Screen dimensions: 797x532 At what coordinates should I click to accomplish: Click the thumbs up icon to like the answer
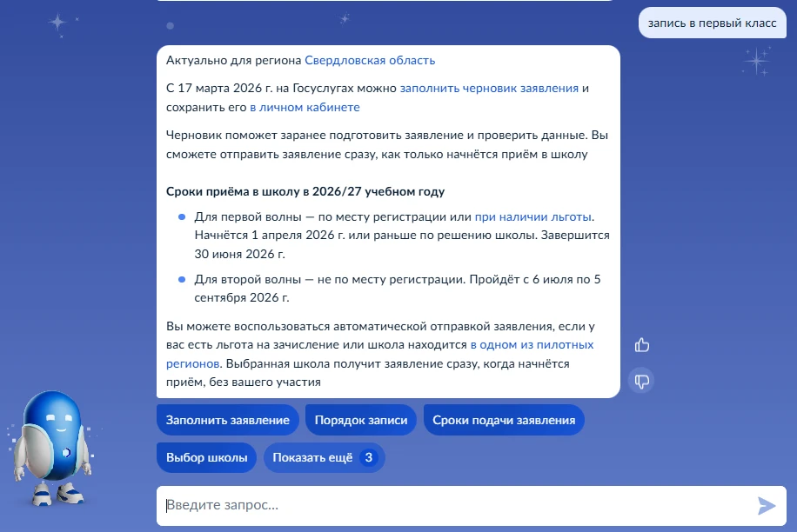642,345
